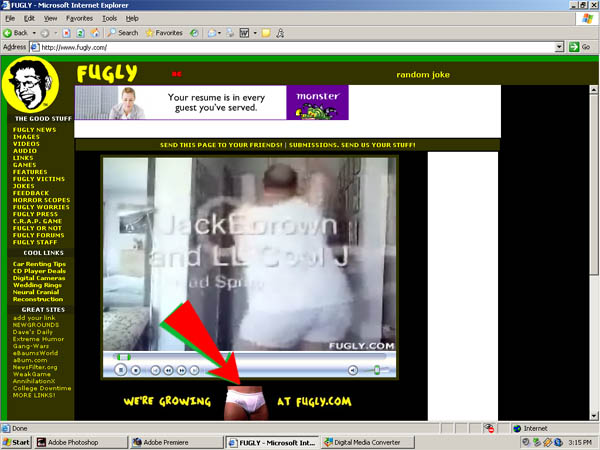Click the video player Previous button
This screenshot has height=450, width=600.
[155, 370]
